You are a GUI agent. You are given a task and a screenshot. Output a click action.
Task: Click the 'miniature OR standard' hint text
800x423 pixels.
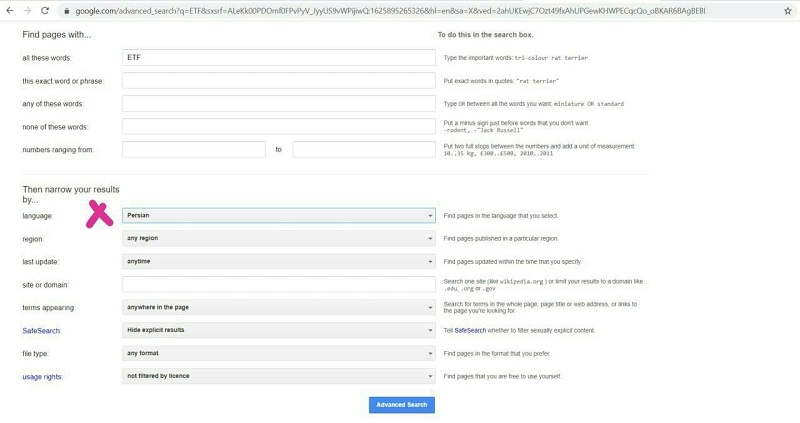click(x=589, y=104)
